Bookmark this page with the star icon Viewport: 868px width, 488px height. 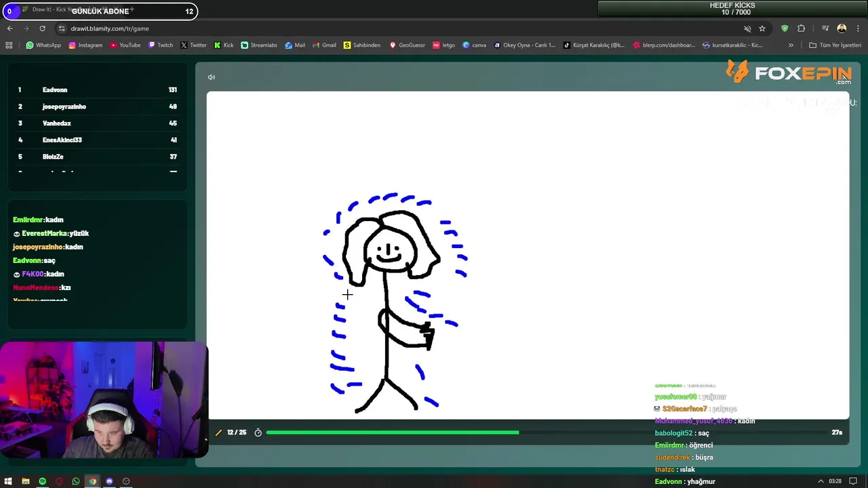(762, 28)
